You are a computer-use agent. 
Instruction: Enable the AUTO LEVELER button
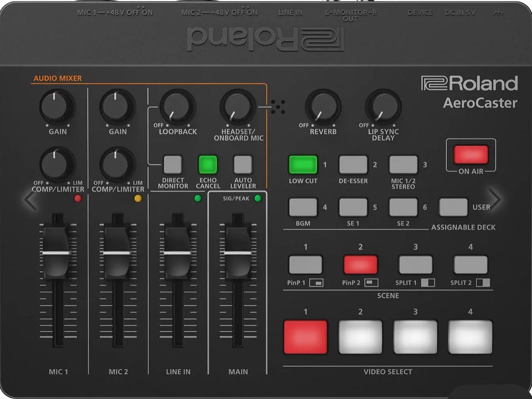243,165
